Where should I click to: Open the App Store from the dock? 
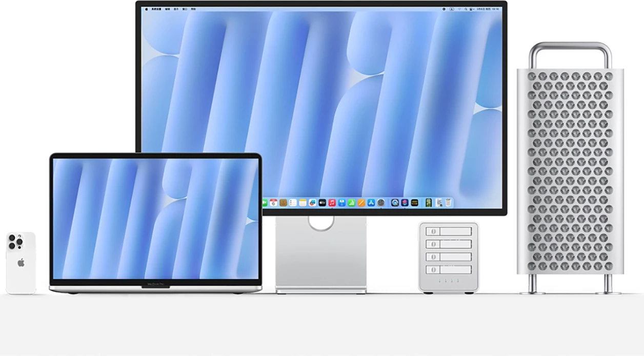click(x=371, y=203)
